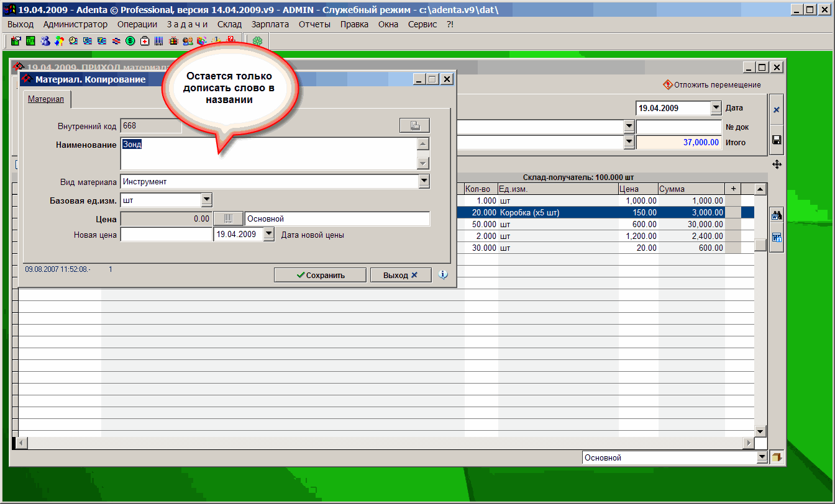835x504 pixels.
Task: Click the green clover toolbar icon
Action: point(257,41)
